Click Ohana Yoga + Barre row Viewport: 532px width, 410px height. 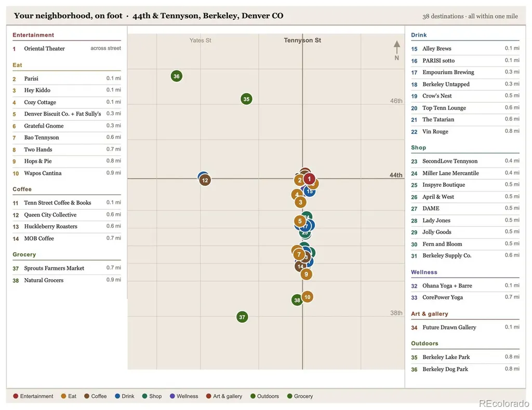[465, 285]
